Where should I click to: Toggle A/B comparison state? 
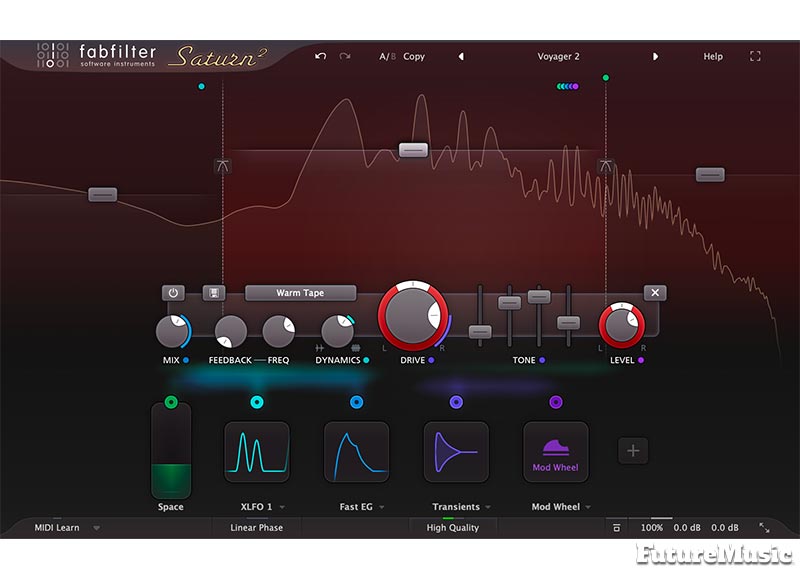(x=387, y=57)
